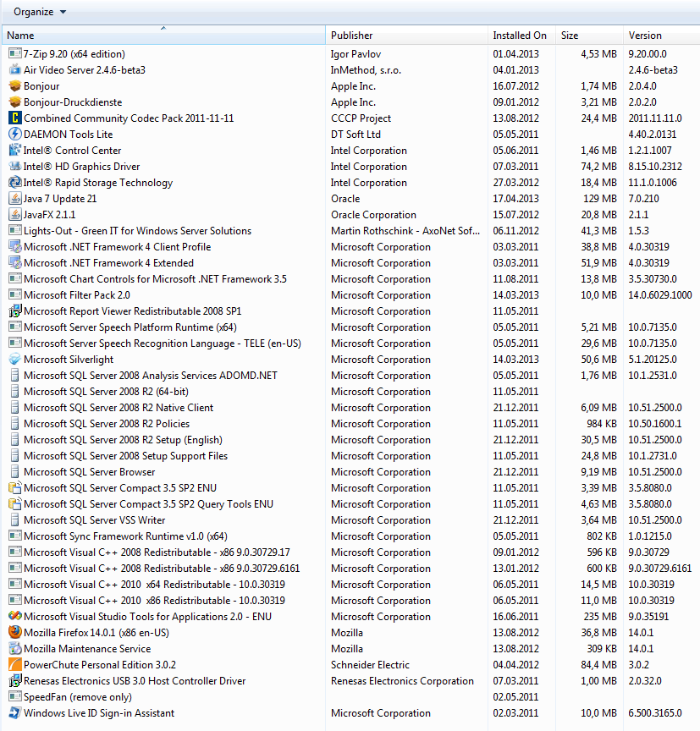This screenshot has width=700, height=731.
Task: Click publisher Renesas Electronics Corporation cell
Action: [402, 681]
